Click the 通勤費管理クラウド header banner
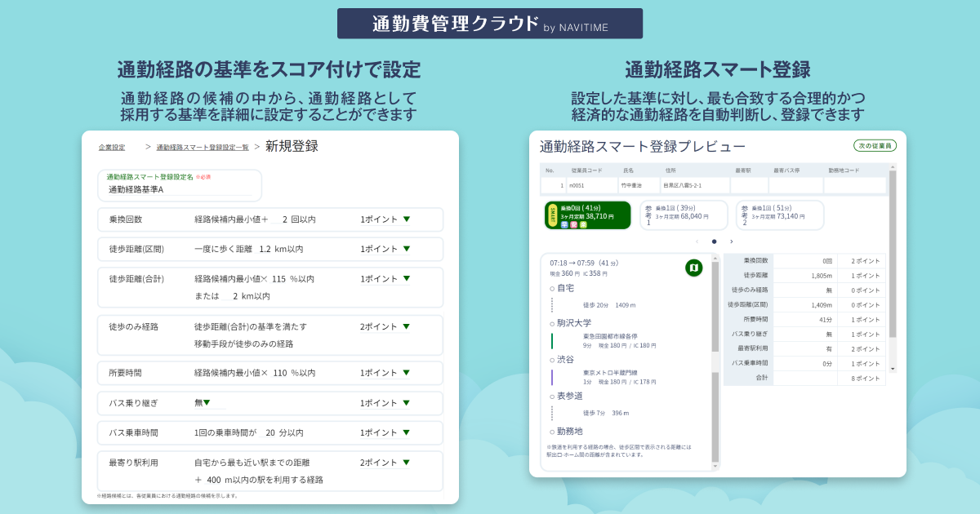980x514 pixels. click(x=490, y=24)
